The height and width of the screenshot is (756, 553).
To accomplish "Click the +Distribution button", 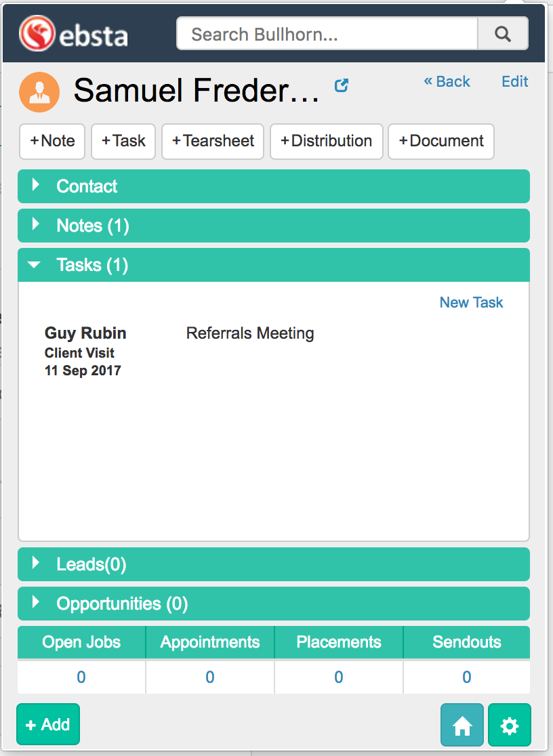I will (x=326, y=141).
